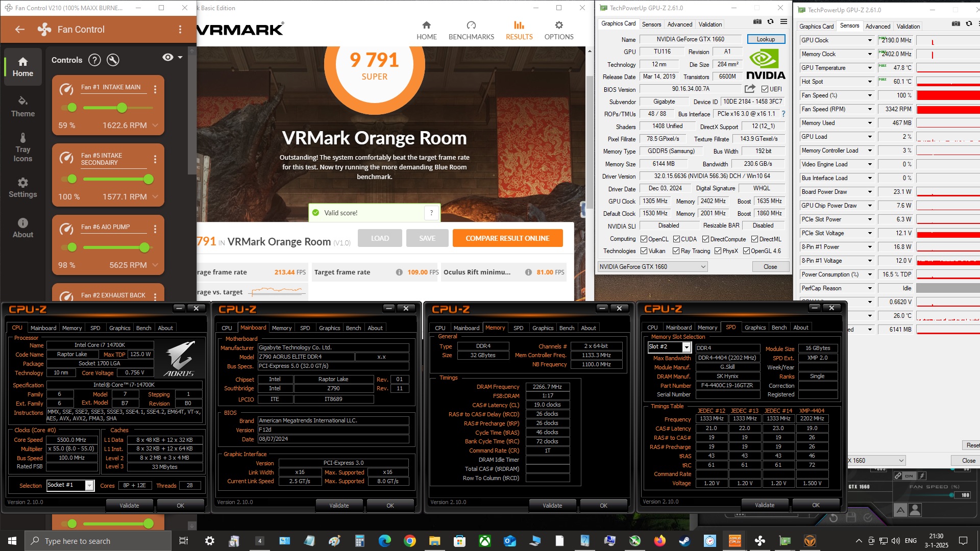This screenshot has height=551, width=980.
Task: Click the Controls help question mark icon
Action: click(94, 60)
